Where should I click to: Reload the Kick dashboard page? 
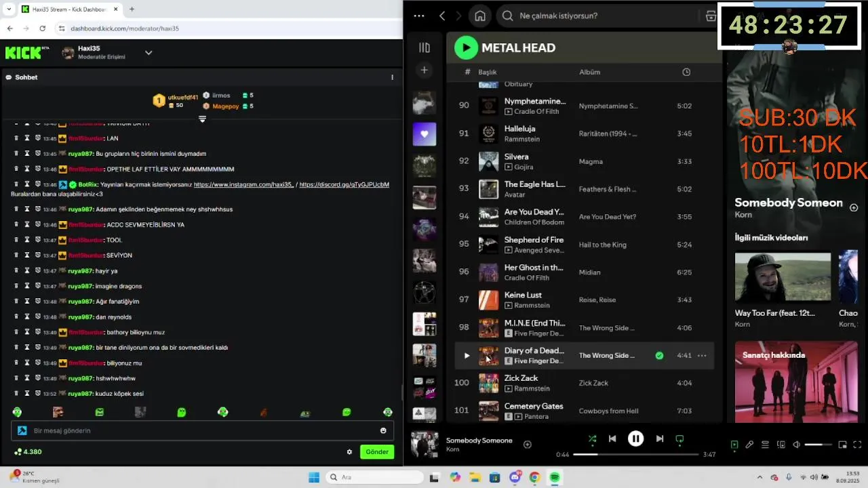[x=42, y=28]
